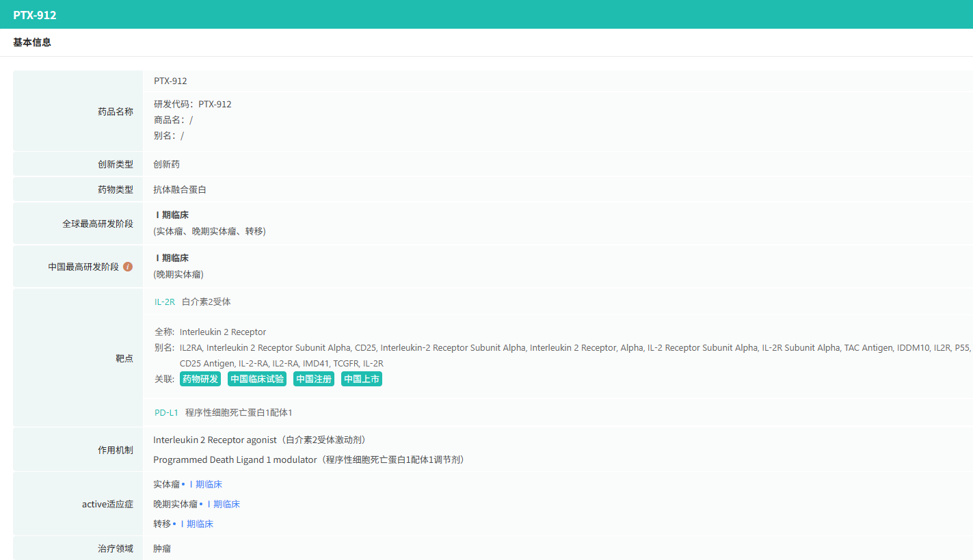Open the I期临床 link next to 晚期实体瘤
Image resolution: width=973 pixels, height=560 pixels.
[223, 504]
